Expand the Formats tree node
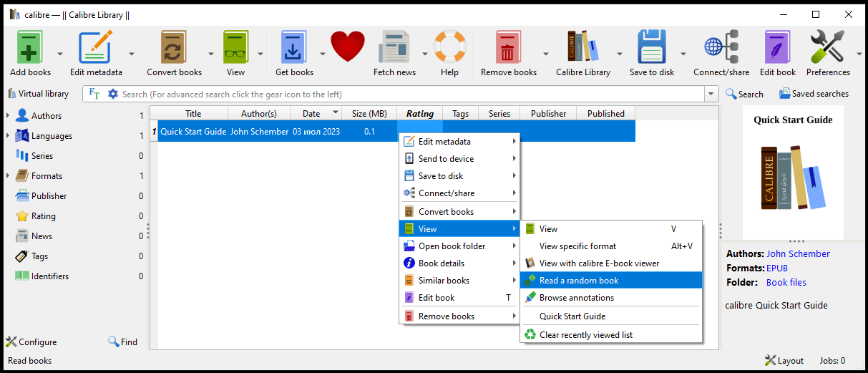This screenshot has width=868, height=373. click(8, 175)
